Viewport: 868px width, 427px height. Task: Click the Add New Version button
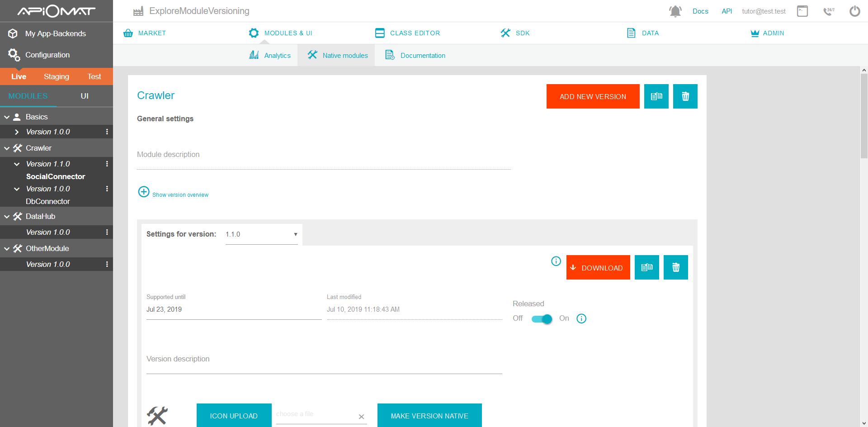(593, 96)
